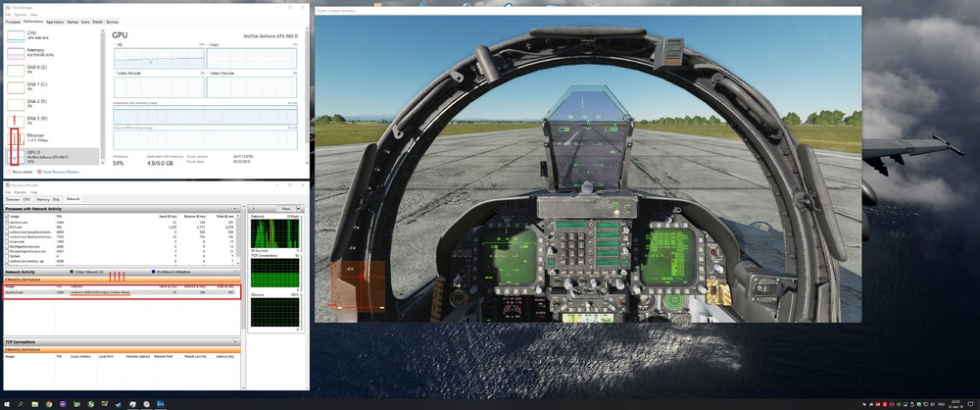
Task: Open the Help menu in Resource Monitor
Action: coord(35,192)
